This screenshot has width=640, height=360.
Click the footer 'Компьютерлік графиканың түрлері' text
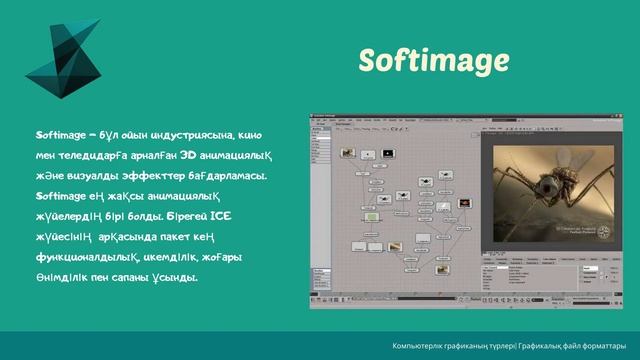[453, 346]
